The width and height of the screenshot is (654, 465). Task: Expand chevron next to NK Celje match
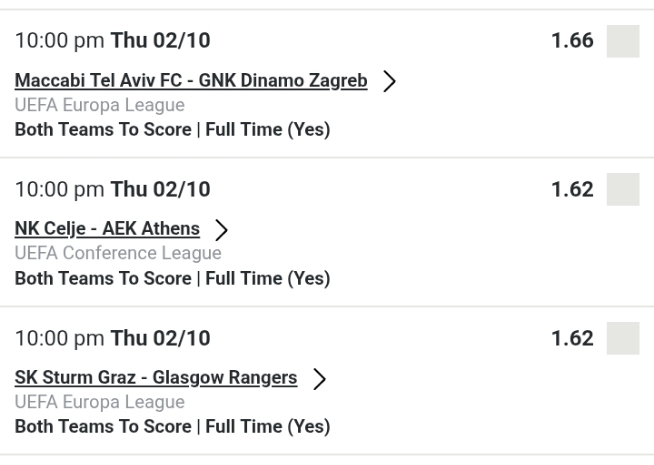coord(212,231)
